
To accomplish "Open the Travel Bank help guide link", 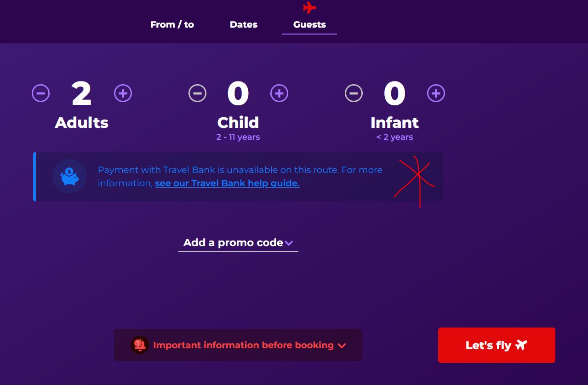I will [x=227, y=183].
